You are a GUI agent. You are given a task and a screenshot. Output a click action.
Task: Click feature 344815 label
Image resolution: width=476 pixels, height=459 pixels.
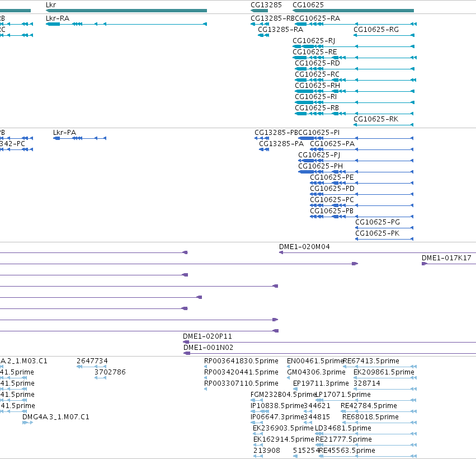(317, 417)
